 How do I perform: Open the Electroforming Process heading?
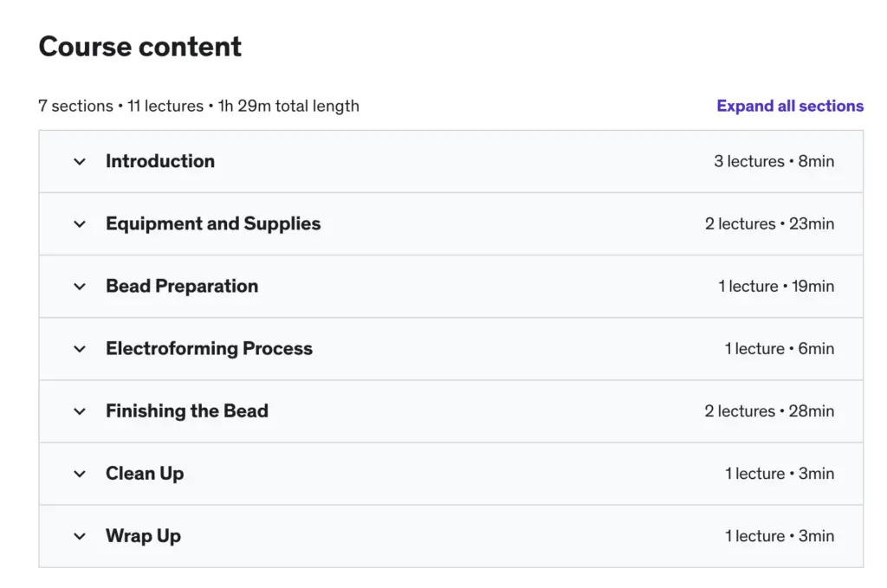tap(209, 348)
